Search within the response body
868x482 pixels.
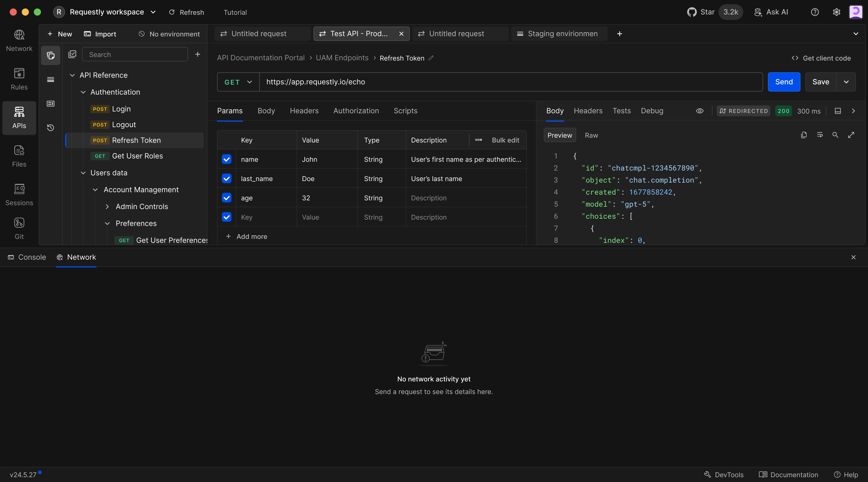[x=835, y=135]
